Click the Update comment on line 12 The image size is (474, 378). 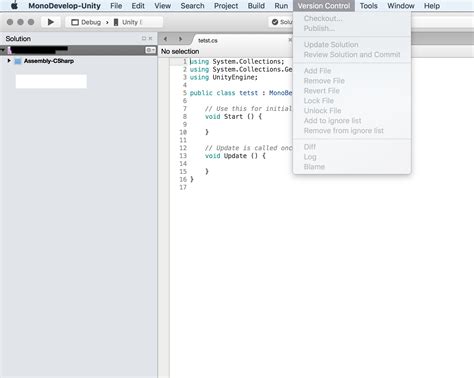(248, 148)
